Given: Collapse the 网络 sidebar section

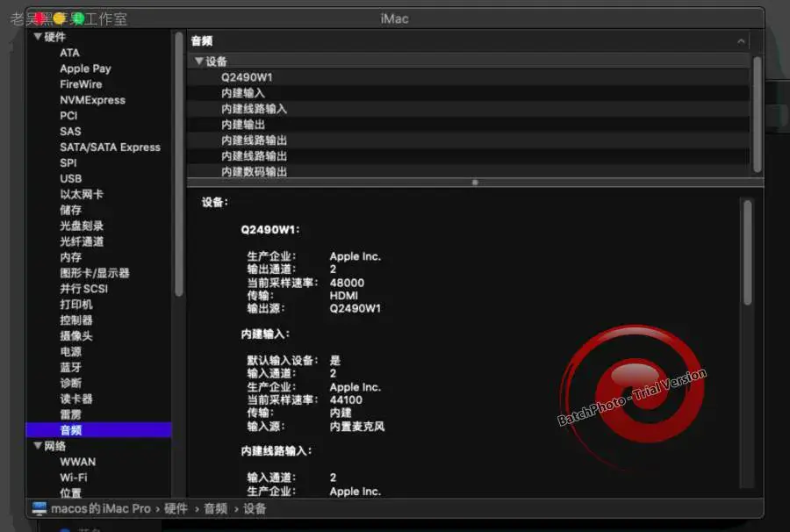Looking at the screenshot, I should click(38, 446).
